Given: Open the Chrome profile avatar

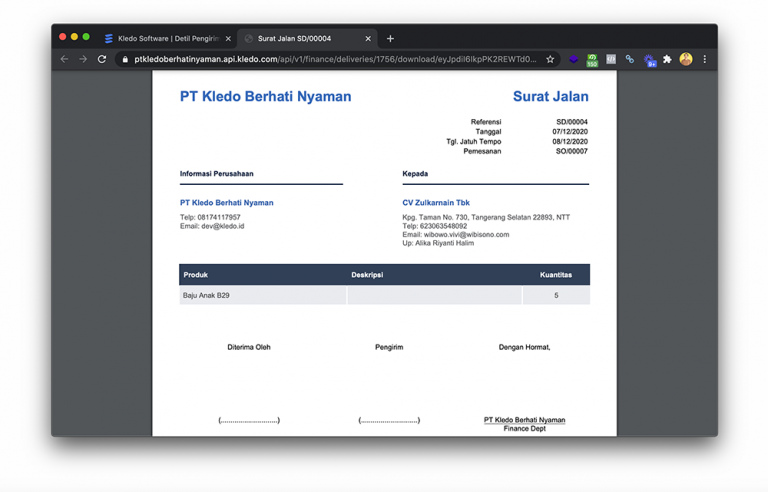Looking at the screenshot, I should coord(686,59).
